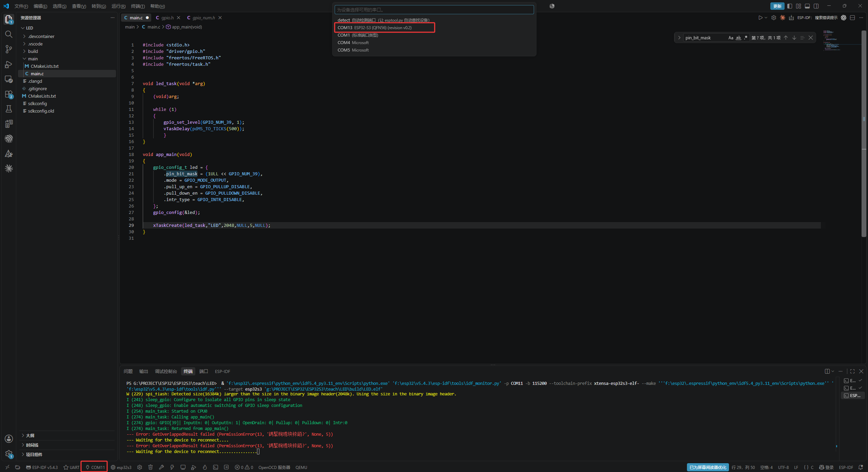Toggle match whole word in find widget
Screen dimensions: 868x472
pyautogui.click(x=738, y=38)
